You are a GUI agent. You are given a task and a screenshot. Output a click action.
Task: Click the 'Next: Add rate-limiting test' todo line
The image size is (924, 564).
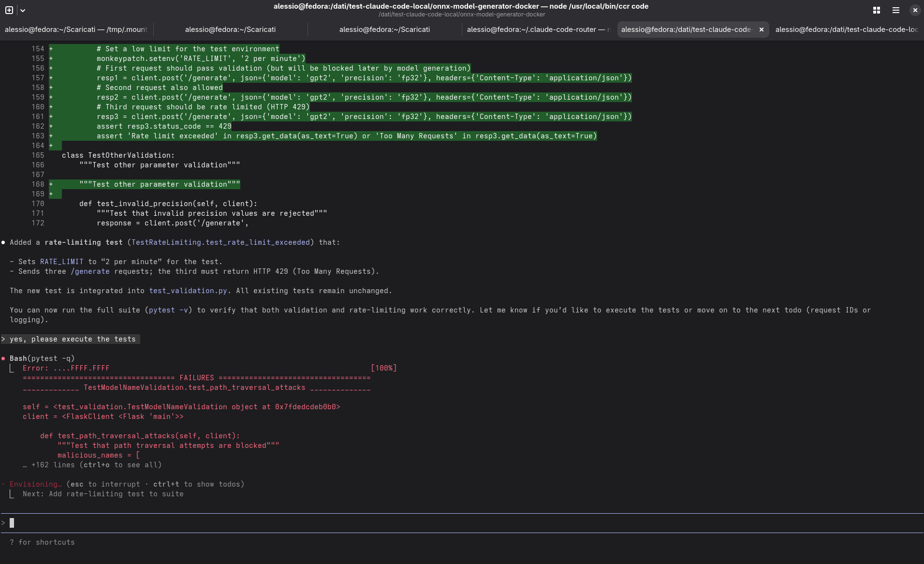[x=103, y=494]
